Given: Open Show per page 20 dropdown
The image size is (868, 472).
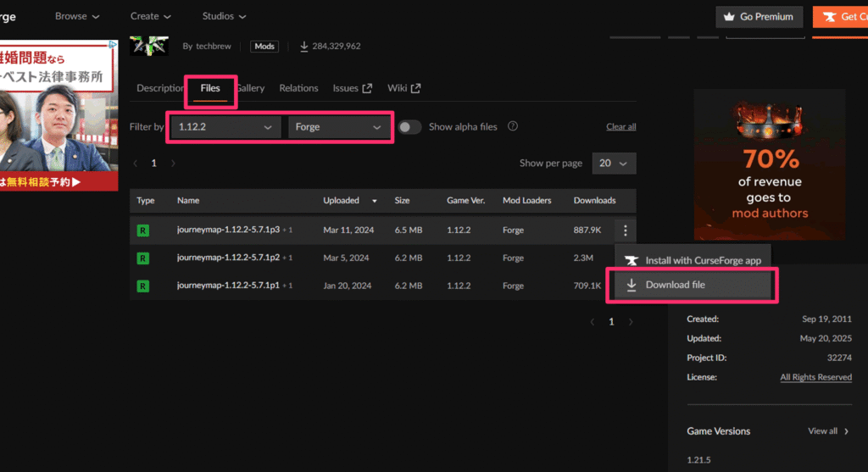Looking at the screenshot, I should pyautogui.click(x=614, y=164).
